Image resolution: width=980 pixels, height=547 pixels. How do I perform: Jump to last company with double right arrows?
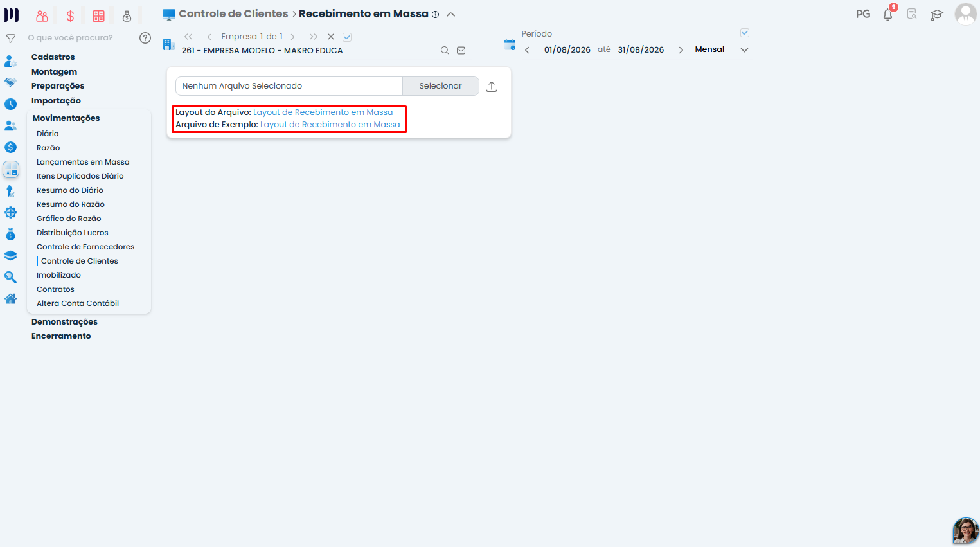click(313, 37)
